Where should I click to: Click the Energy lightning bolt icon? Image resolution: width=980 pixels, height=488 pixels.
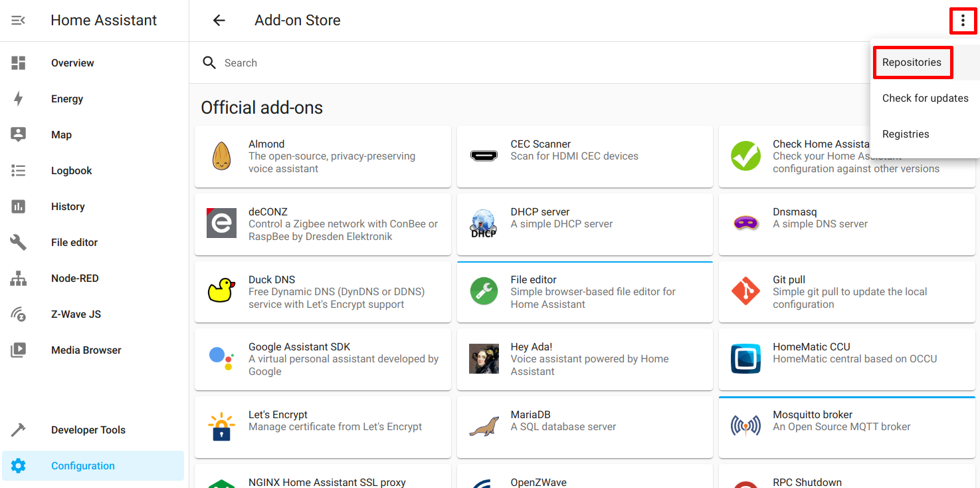click(x=19, y=99)
